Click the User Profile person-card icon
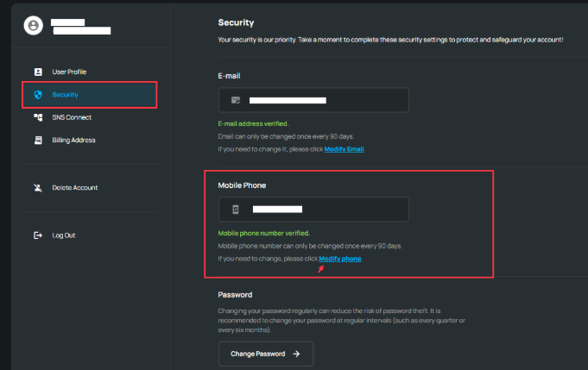The width and height of the screenshot is (588, 370). 38,72
